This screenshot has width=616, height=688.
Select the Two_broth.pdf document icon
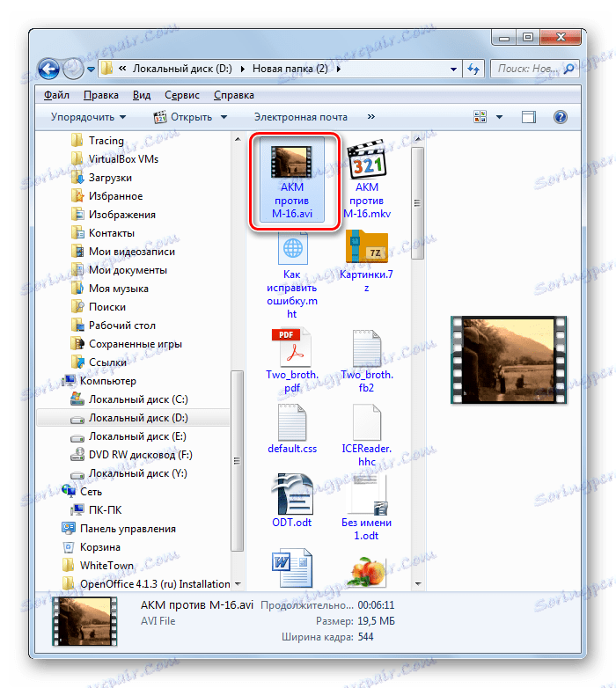pyautogui.click(x=292, y=347)
